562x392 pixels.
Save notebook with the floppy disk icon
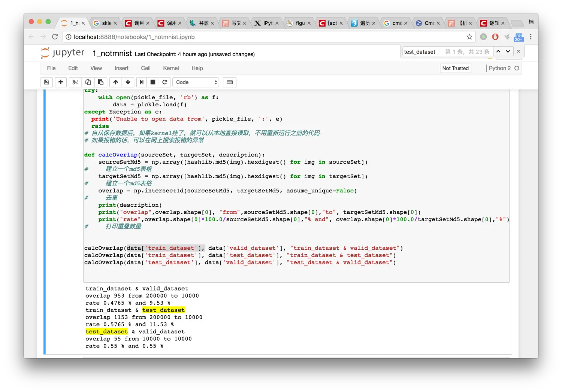[46, 82]
